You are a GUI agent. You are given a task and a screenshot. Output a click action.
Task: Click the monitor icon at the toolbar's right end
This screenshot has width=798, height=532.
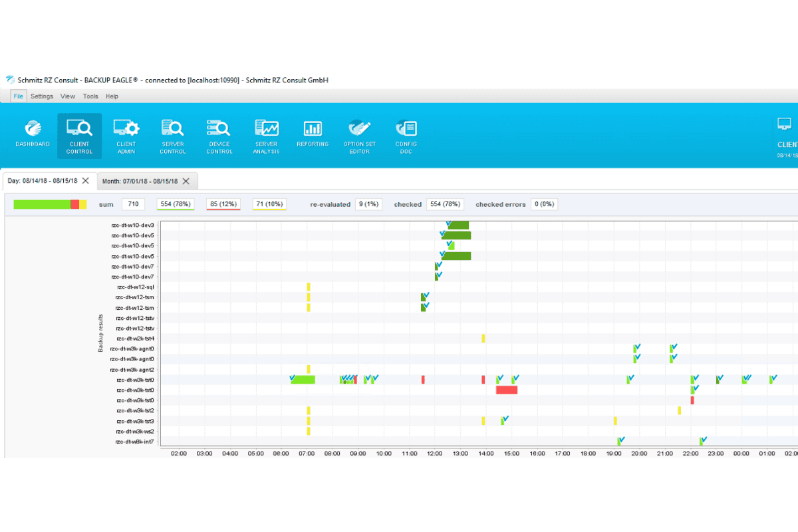point(785,124)
